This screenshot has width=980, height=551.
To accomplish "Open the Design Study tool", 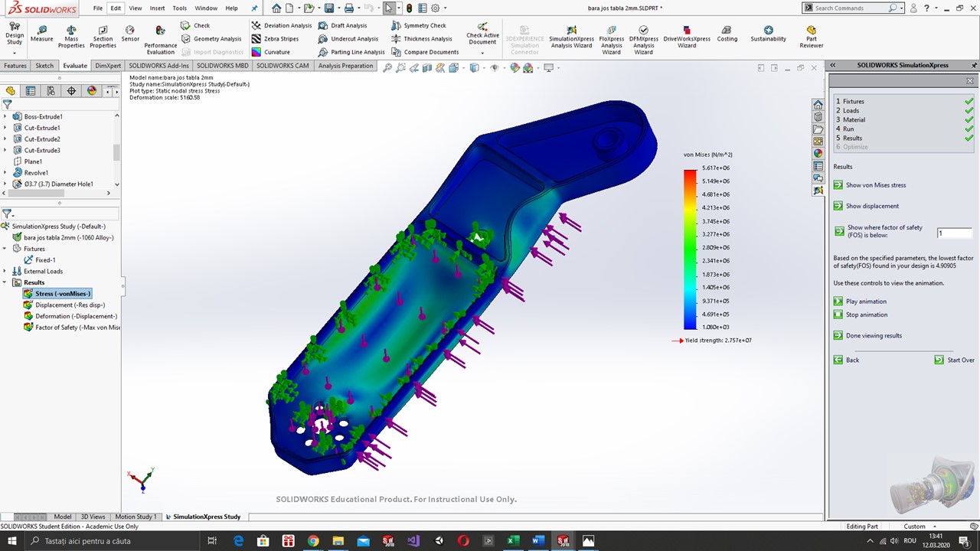I will pyautogui.click(x=15, y=34).
